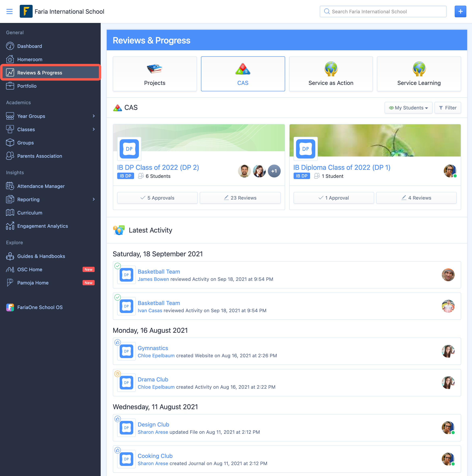This screenshot has height=476, width=472.
Task: Click the Search Faria International School field
Action: tap(383, 11)
